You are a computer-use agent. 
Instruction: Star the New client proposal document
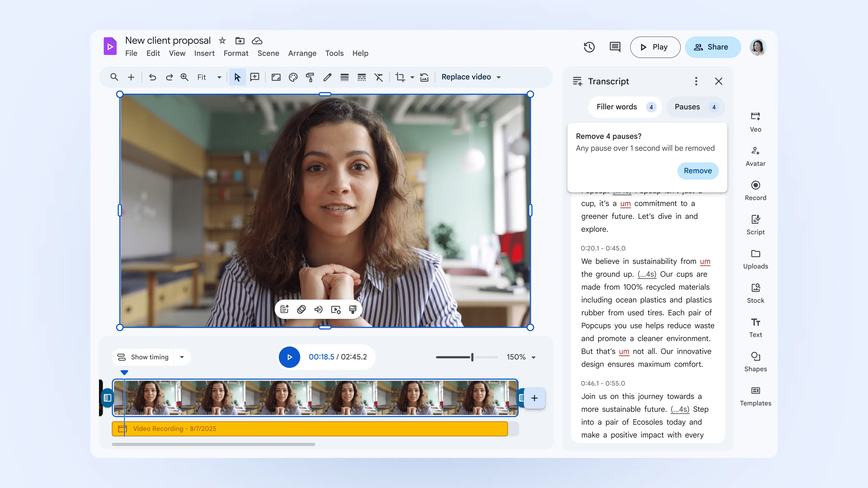[x=222, y=40]
